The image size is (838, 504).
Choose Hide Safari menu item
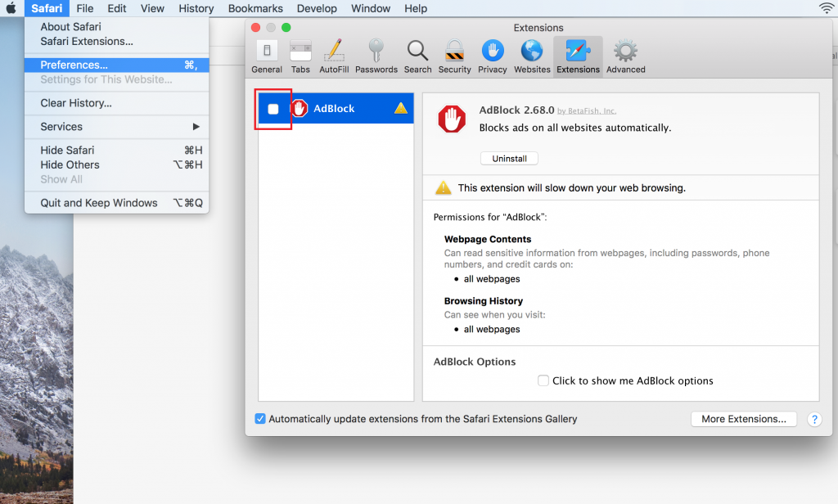[x=116, y=151]
